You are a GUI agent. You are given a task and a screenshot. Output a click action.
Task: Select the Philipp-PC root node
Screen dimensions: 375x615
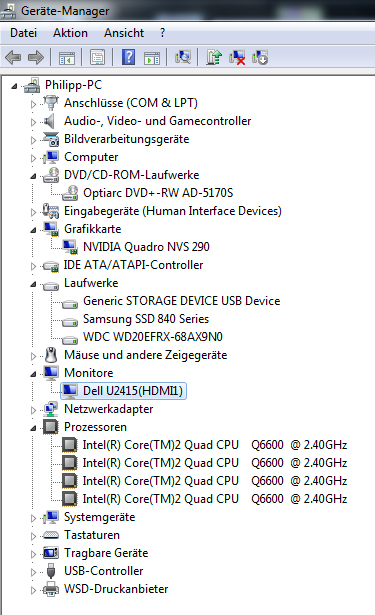[x=73, y=85]
